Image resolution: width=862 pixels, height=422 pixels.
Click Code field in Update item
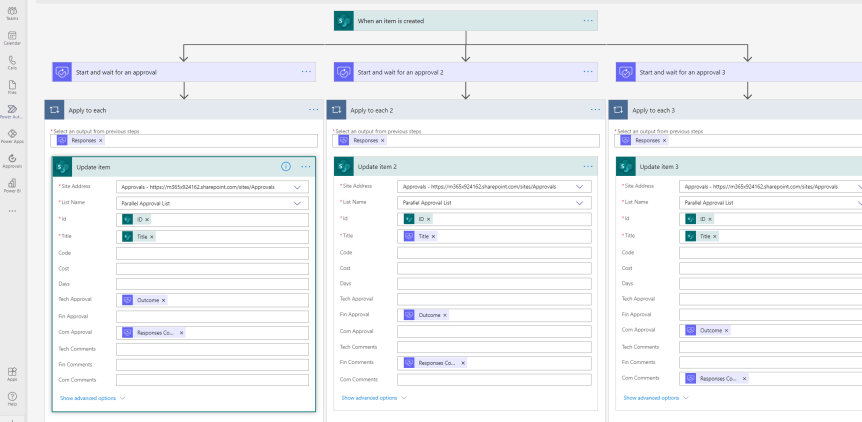point(212,253)
